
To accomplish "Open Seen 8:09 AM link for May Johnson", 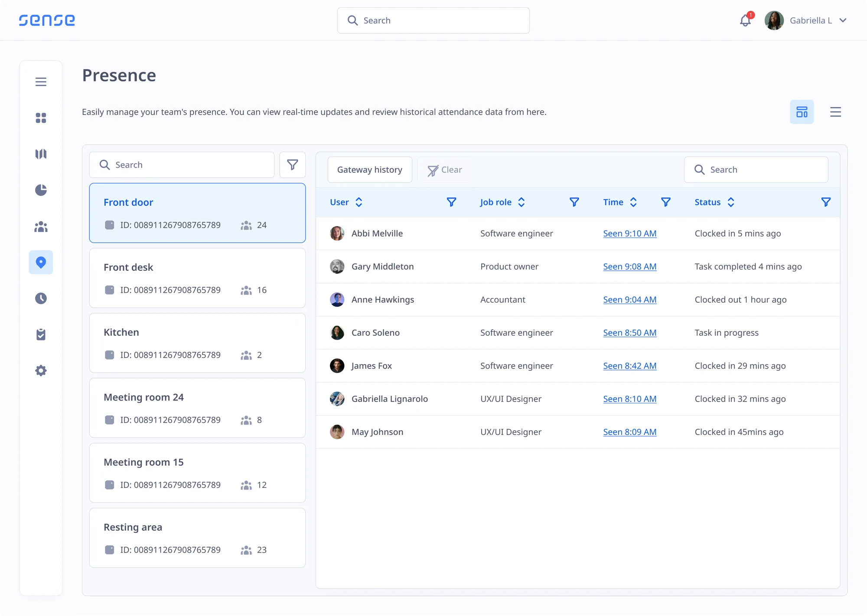I will 629,431.
